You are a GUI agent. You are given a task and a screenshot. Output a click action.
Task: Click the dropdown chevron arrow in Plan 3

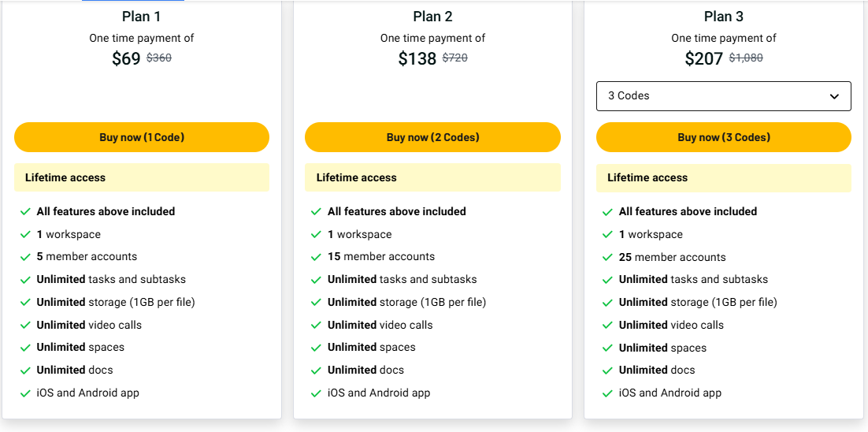(834, 96)
